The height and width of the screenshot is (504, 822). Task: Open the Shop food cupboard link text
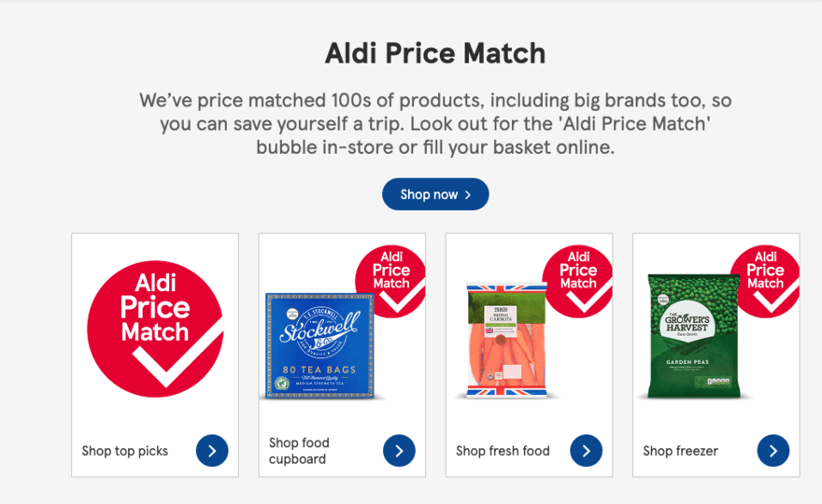point(299,451)
